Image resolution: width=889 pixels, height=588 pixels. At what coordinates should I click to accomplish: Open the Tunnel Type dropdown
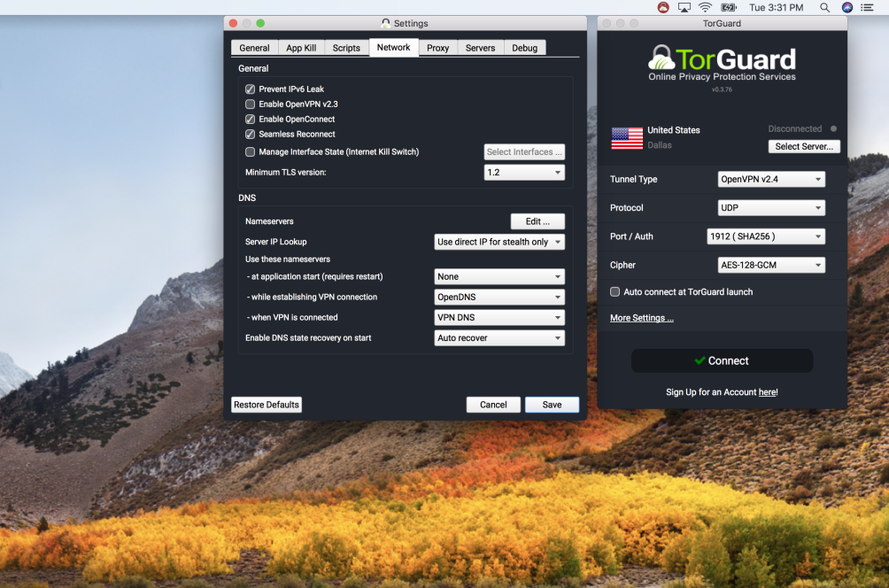pyautogui.click(x=770, y=179)
